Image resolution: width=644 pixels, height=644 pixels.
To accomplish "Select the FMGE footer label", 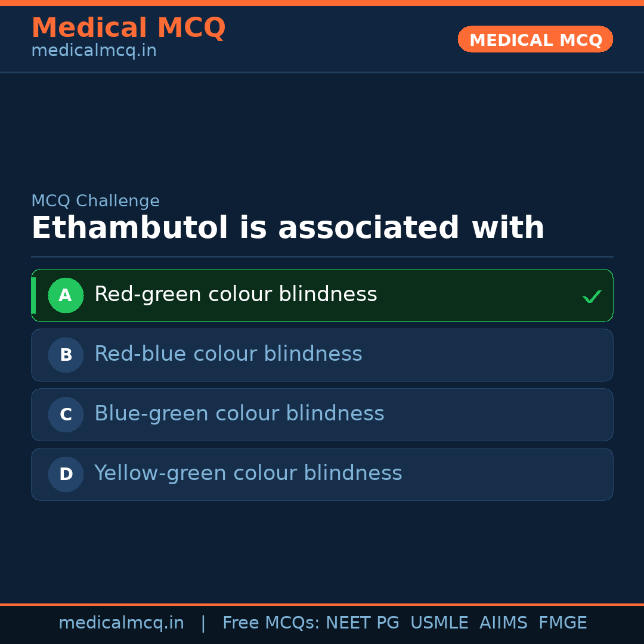I will 562,623.
